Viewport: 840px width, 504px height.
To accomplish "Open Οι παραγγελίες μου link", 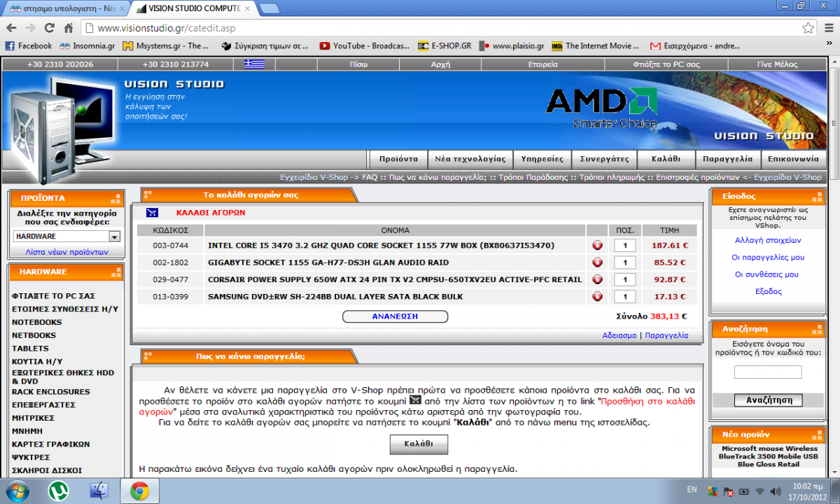I will tap(768, 258).
